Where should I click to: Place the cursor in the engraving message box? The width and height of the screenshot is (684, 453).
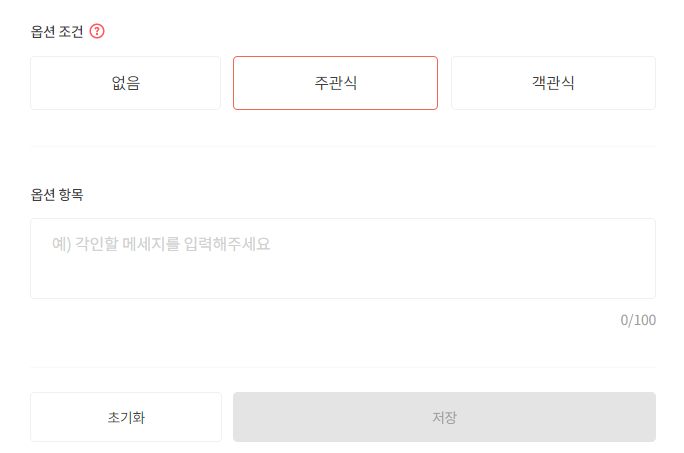coord(342,258)
